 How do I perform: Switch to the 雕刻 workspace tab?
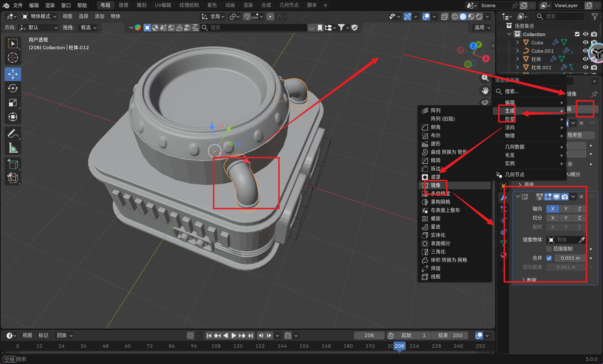141,5
